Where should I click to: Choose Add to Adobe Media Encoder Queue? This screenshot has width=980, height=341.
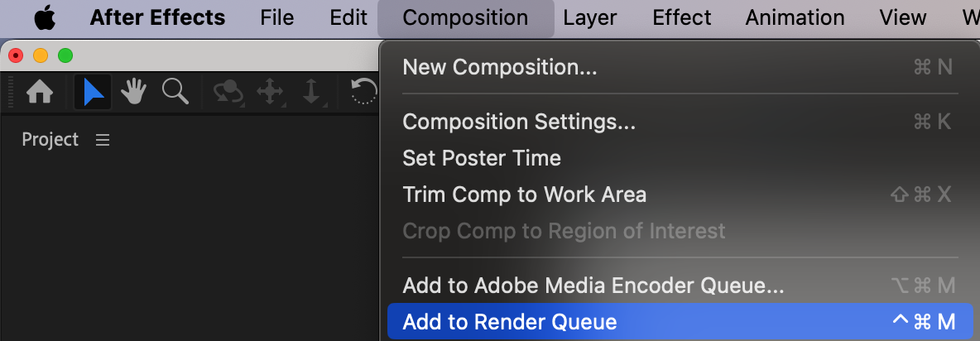click(x=593, y=286)
